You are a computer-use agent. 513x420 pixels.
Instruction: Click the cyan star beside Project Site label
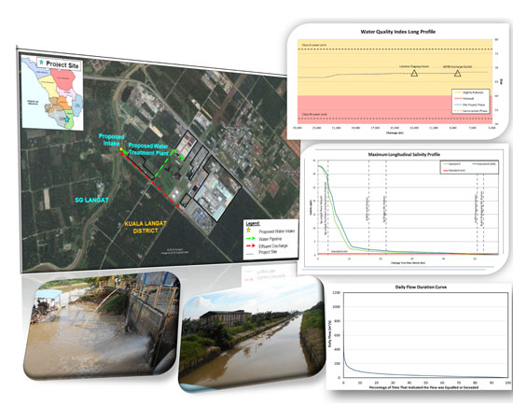coord(41,63)
